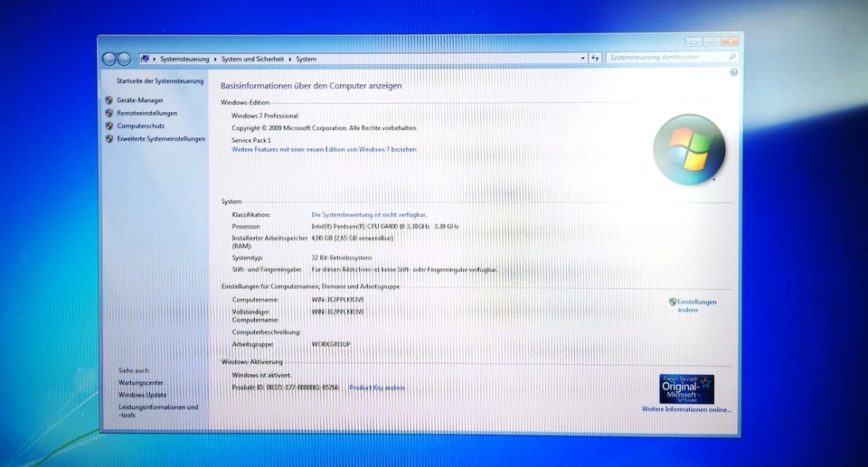Click the shield icon beside Erweiterte Systemeinstellungen
This screenshot has height=467, width=868.
(x=109, y=139)
